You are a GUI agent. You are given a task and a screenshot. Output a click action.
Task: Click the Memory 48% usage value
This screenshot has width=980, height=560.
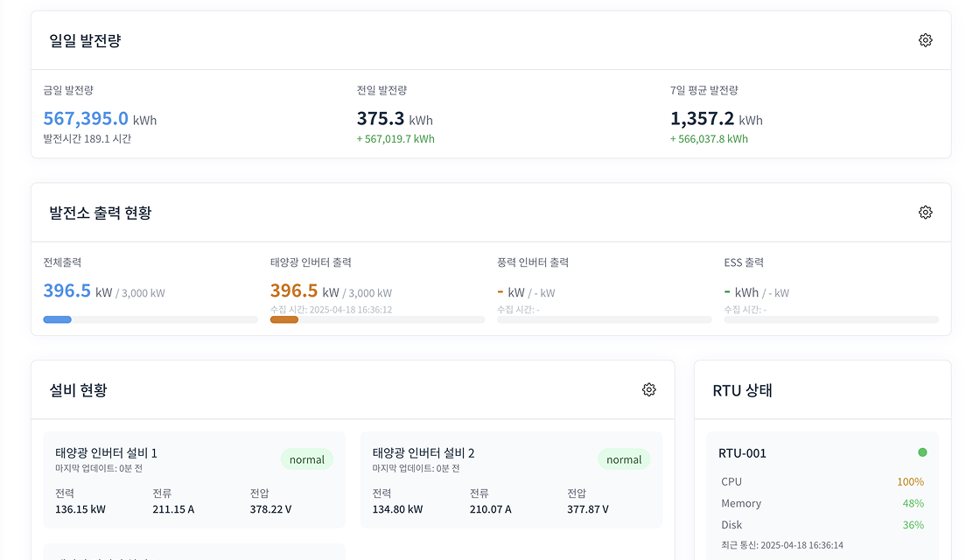pos(913,503)
